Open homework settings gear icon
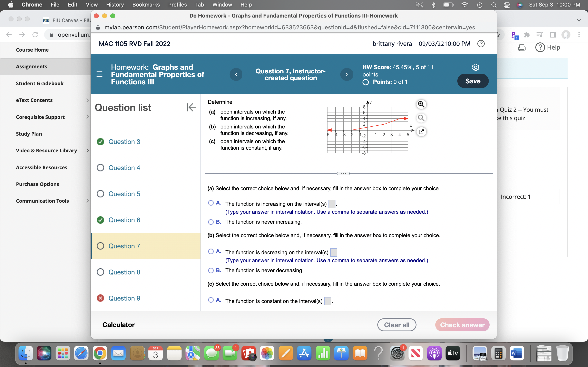 (x=475, y=67)
